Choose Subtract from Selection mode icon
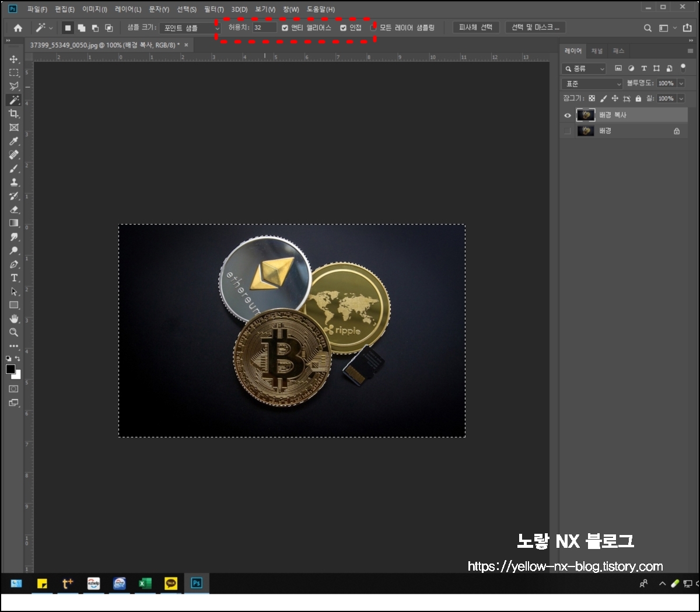Viewport: 700px width, 612px height. (x=95, y=27)
